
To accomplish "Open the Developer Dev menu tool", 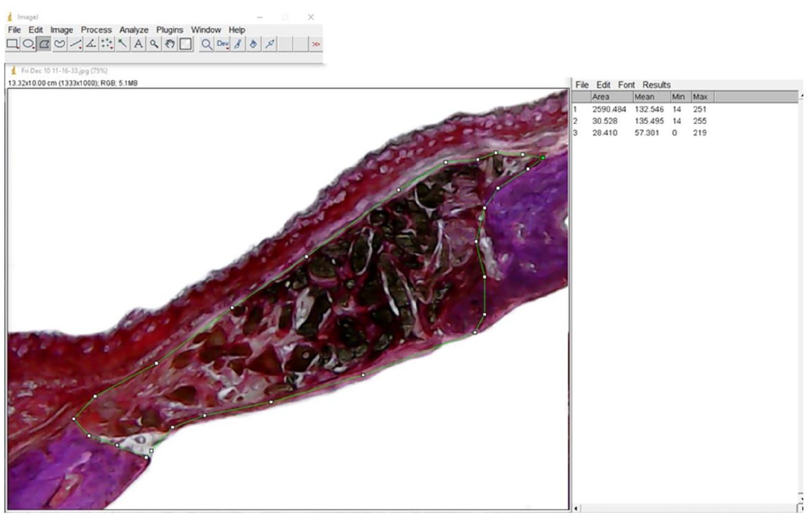I will coord(223,44).
